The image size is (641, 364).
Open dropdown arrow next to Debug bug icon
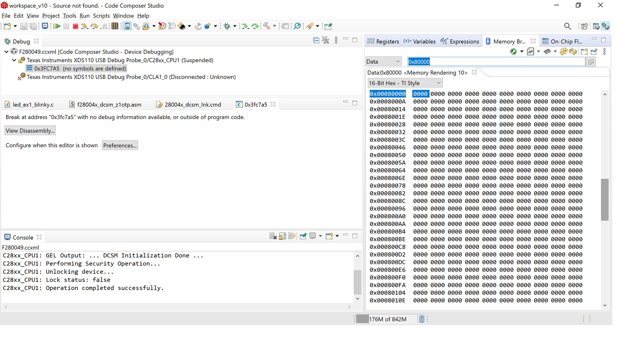point(235,26)
